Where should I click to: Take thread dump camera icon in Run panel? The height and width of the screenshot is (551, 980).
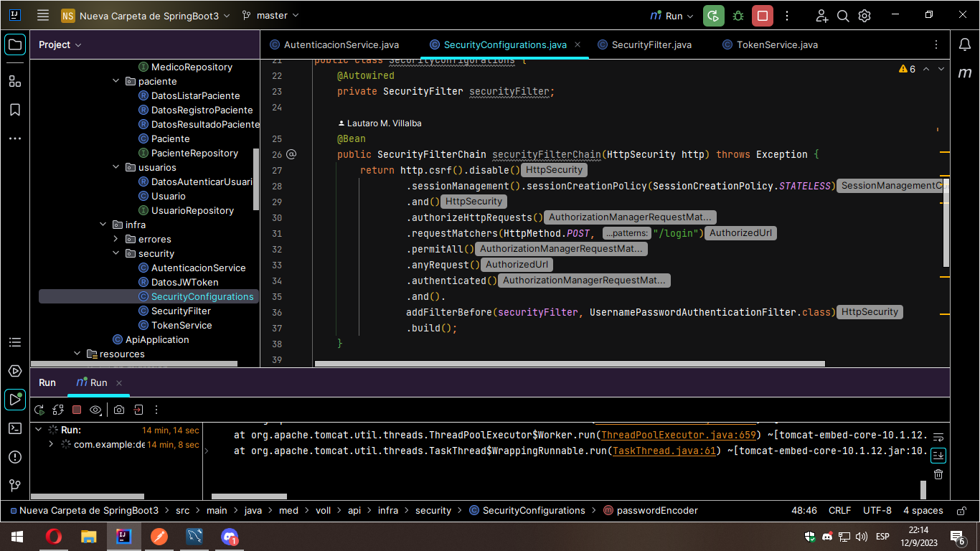pyautogui.click(x=119, y=410)
